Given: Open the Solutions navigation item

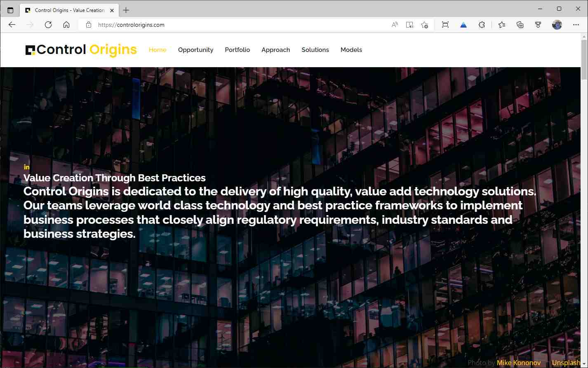Looking at the screenshot, I should click(315, 50).
